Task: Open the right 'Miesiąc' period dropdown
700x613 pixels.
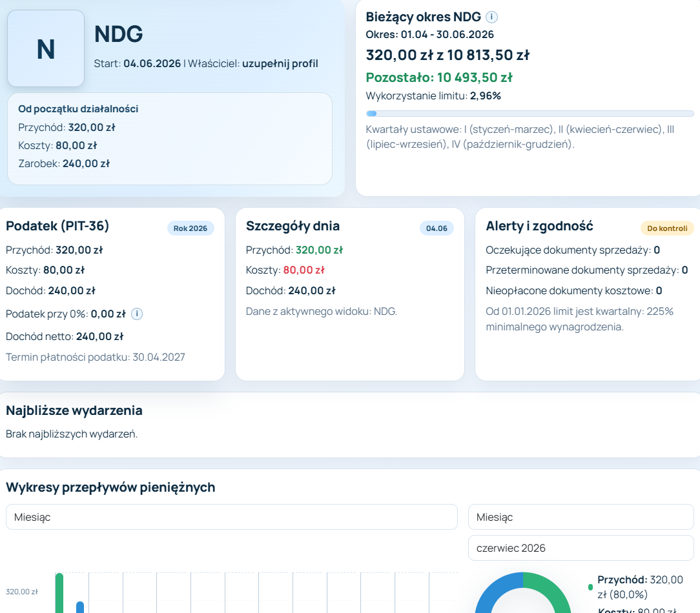Action: [581, 517]
